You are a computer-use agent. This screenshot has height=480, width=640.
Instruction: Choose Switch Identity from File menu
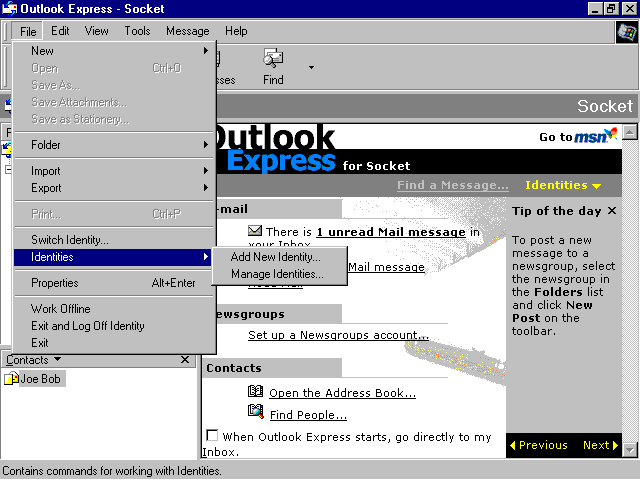coord(113,240)
